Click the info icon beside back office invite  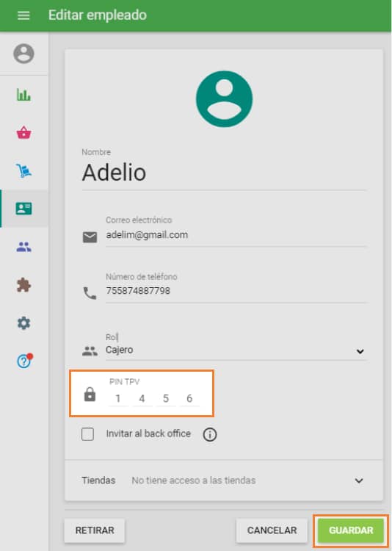click(x=210, y=435)
